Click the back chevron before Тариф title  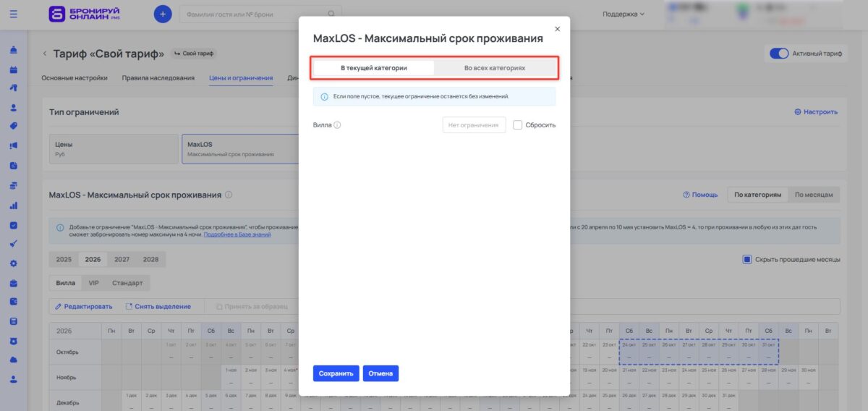pos(44,54)
